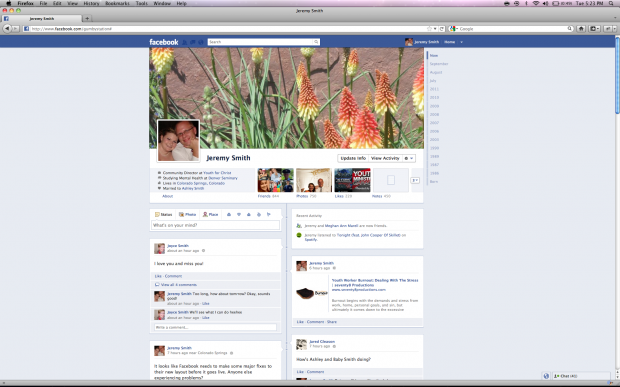The image size is (620, 387).
Task: Open a new tab with the plus button
Action: 87,18
